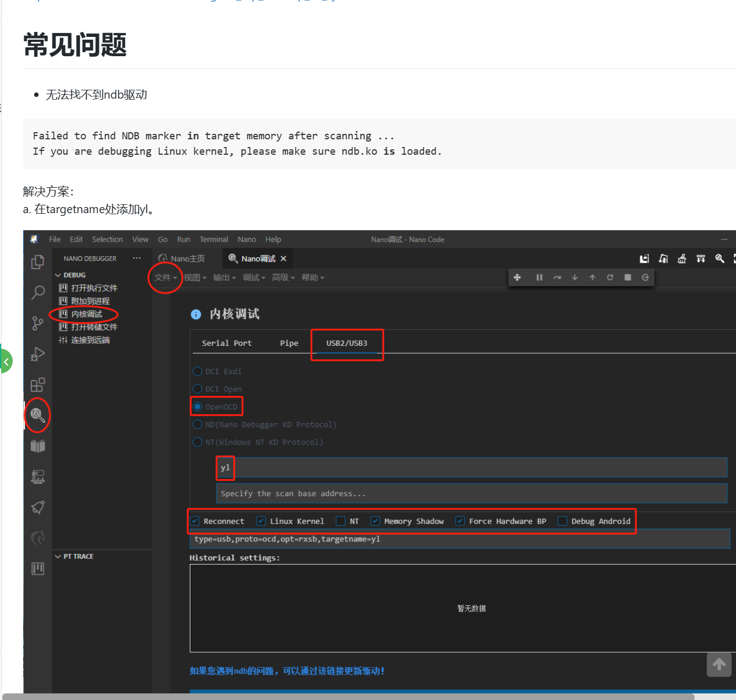Toggle the Linux Kernel checkbox

pyautogui.click(x=261, y=521)
